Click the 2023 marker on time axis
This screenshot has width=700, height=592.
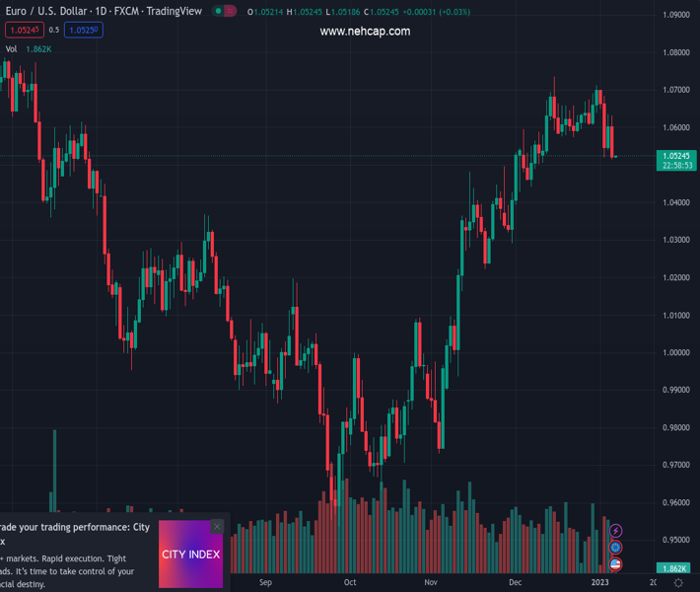pyautogui.click(x=600, y=583)
